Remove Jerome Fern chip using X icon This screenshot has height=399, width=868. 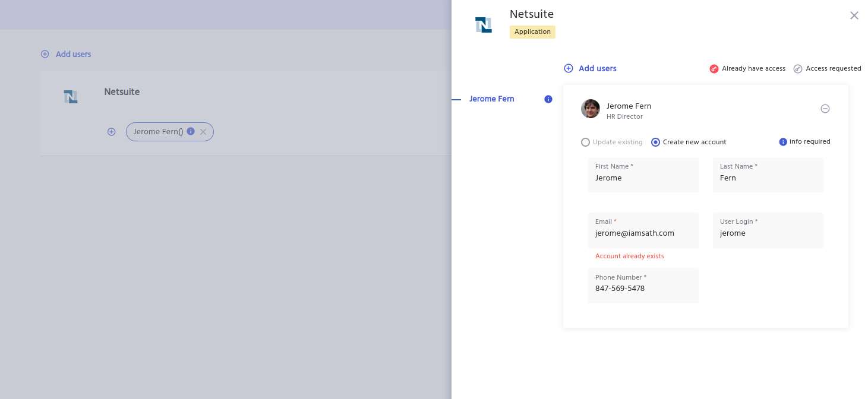coord(203,132)
